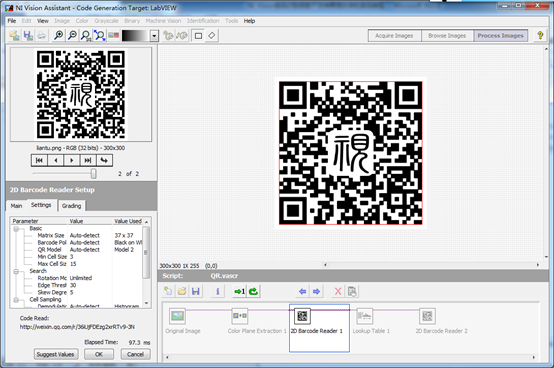This screenshot has width=554, height=368.
Task: Switch to the Grading tab
Action: 71,206
